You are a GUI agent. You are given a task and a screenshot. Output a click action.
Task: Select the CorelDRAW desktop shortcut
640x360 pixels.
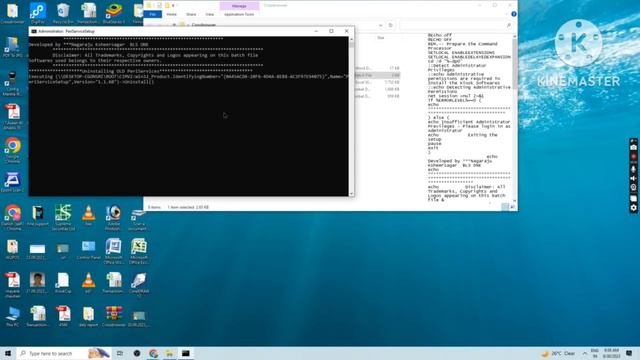click(139, 285)
